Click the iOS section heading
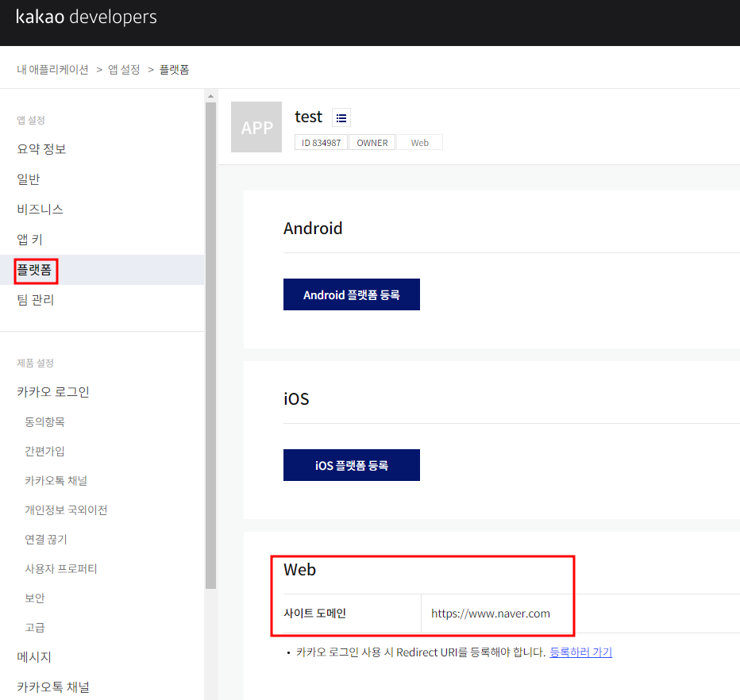 pyautogui.click(x=296, y=399)
